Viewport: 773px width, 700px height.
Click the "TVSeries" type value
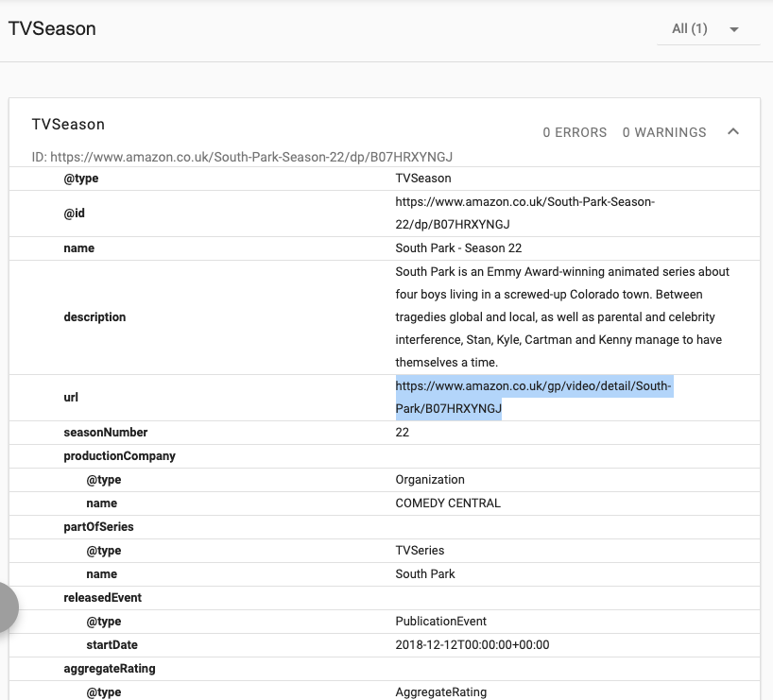coord(420,551)
